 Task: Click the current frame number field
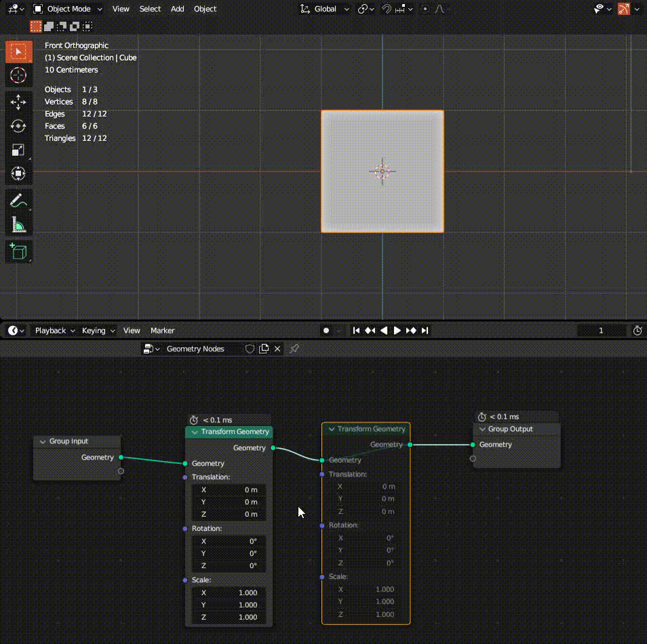[x=601, y=330]
